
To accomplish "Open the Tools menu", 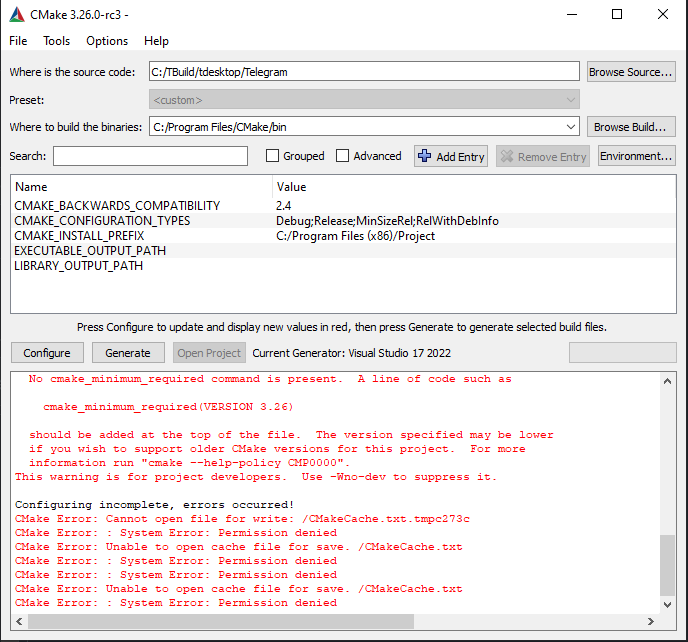I will [57, 41].
